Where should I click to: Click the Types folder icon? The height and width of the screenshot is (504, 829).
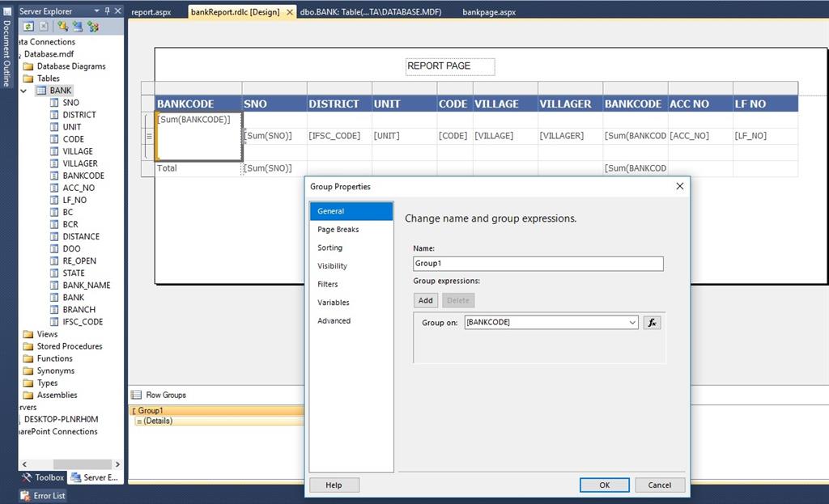[28, 383]
